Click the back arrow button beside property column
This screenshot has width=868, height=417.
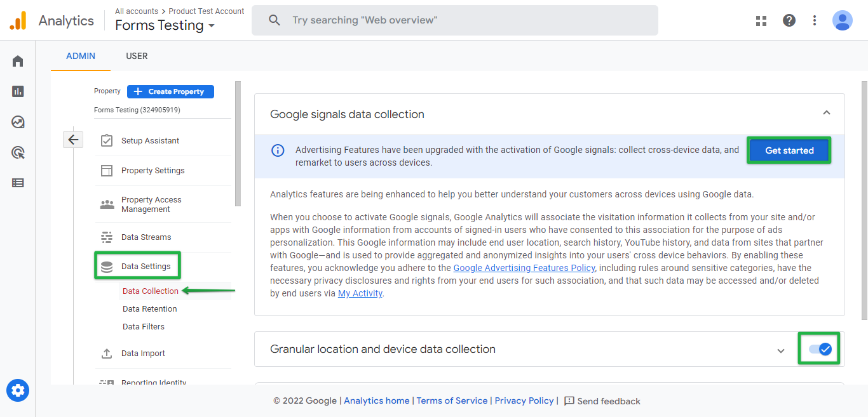[x=73, y=140]
